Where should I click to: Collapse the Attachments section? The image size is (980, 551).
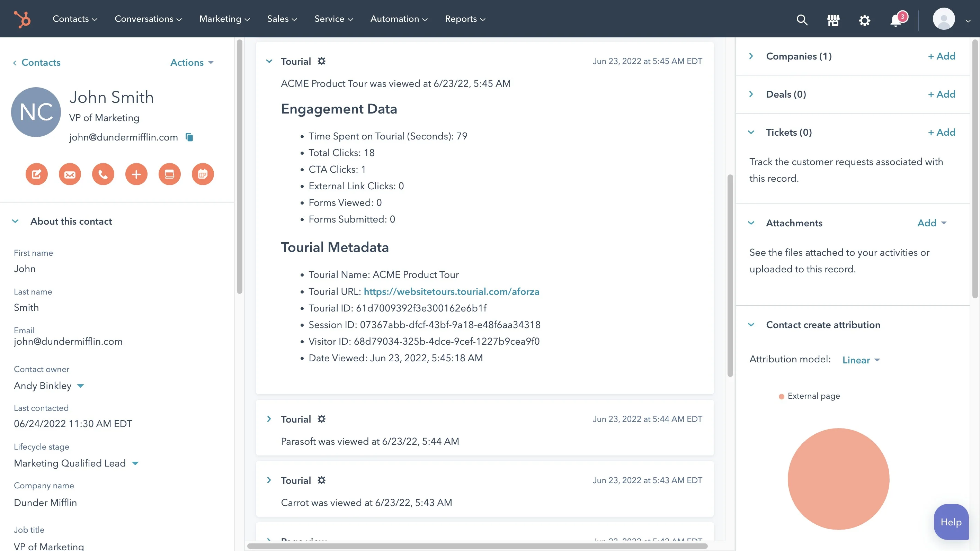[751, 223]
